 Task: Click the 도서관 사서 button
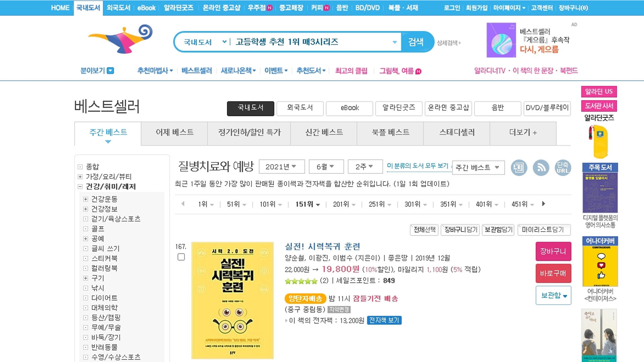pos(599,106)
